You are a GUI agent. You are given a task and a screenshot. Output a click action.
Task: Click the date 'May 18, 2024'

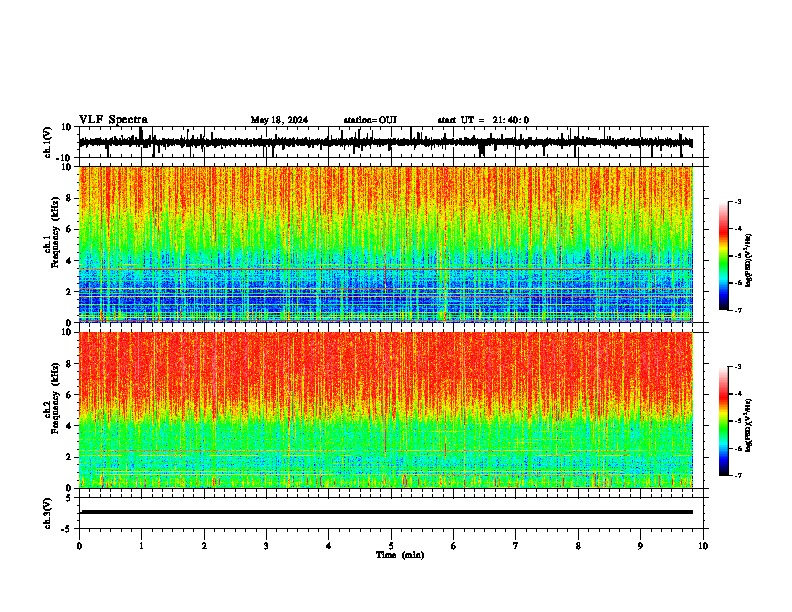(279, 120)
